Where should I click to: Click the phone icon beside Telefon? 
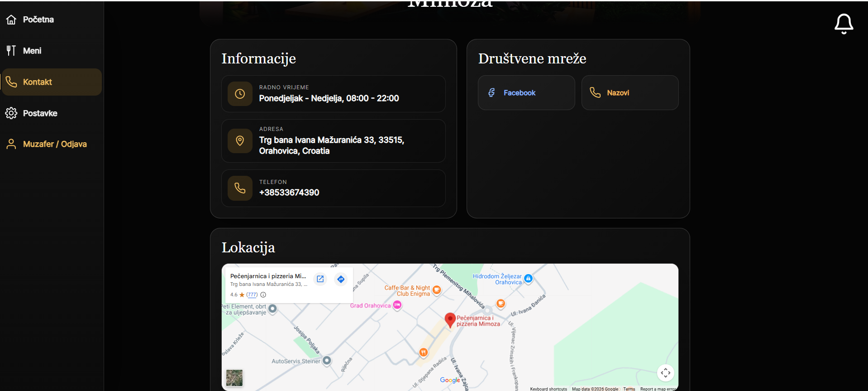240,188
